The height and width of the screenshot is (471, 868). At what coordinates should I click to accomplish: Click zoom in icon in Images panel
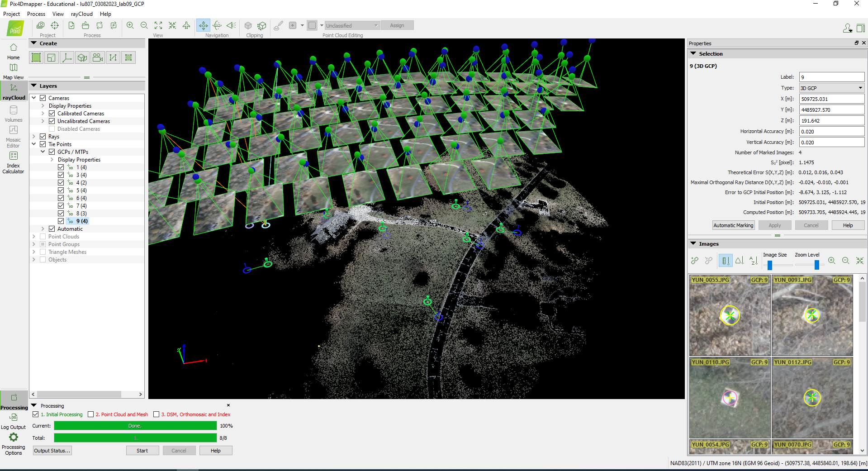[x=832, y=261]
